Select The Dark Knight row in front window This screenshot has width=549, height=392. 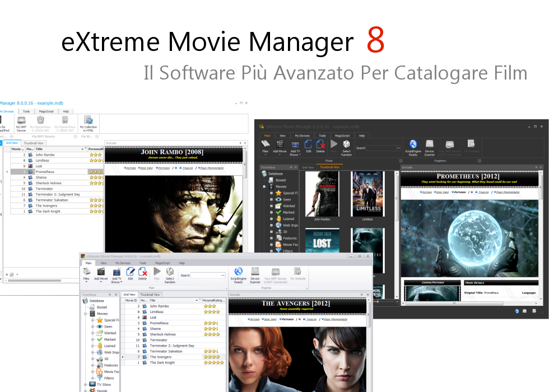pyautogui.click(x=173, y=363)
